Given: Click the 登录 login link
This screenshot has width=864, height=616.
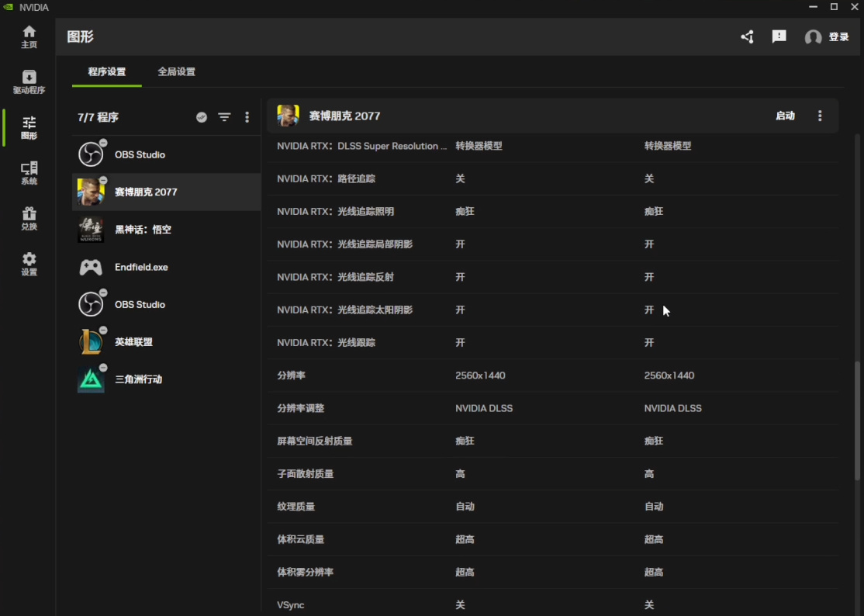Looking at the screenshot, I should (839, 37).
